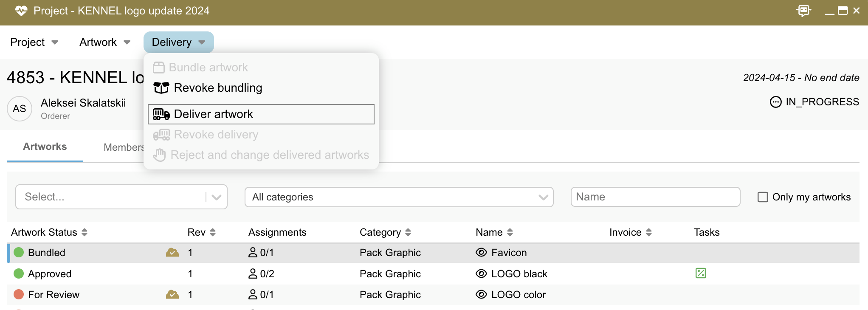Open the Project menu
The height and width of the screenshot is (310, 868).
pos(34,42)
